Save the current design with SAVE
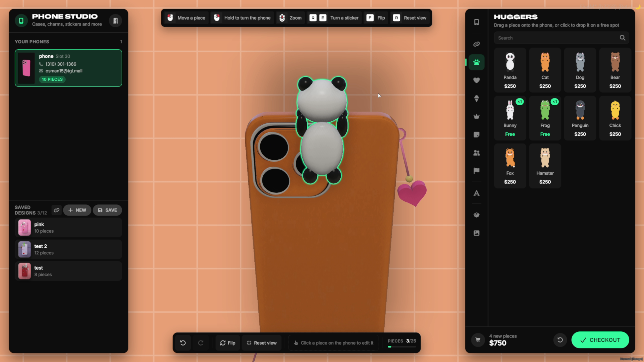This screenshot has height=362, width=644. (x=107, y=210)
